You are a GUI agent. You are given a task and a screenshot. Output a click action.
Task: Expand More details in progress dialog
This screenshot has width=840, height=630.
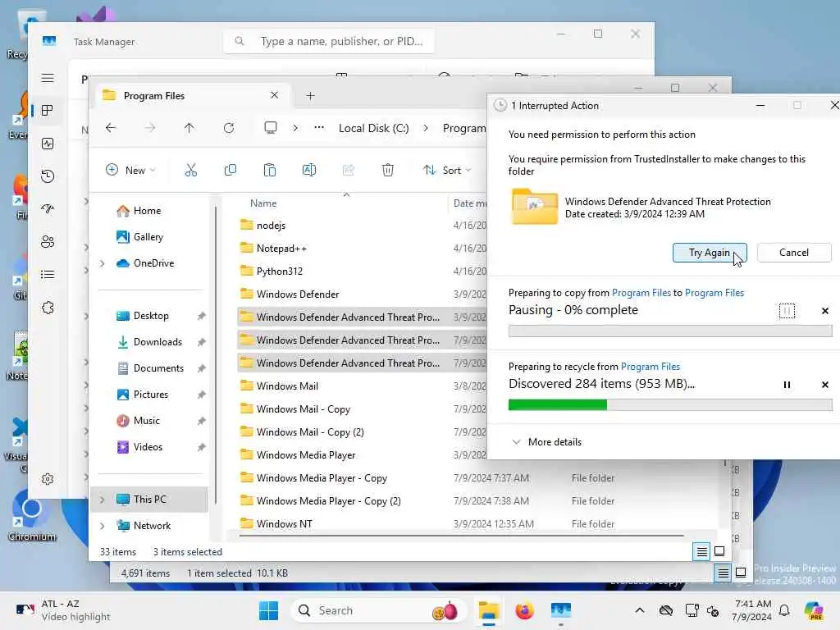tap(547, 442)
